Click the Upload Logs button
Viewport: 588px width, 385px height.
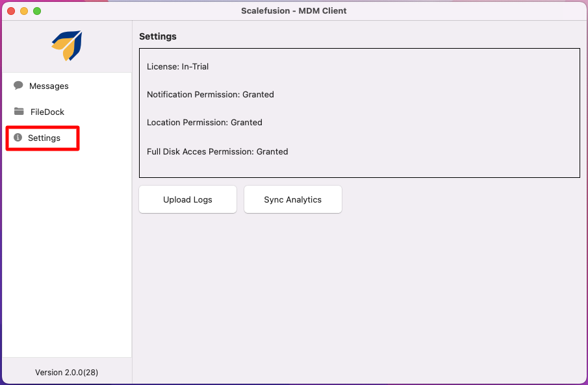(x=188, y=199)
